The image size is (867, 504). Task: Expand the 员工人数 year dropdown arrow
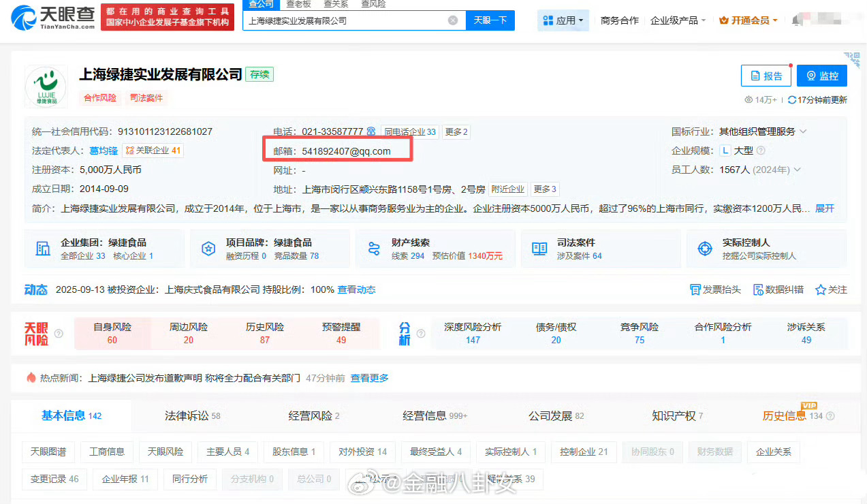798,170
